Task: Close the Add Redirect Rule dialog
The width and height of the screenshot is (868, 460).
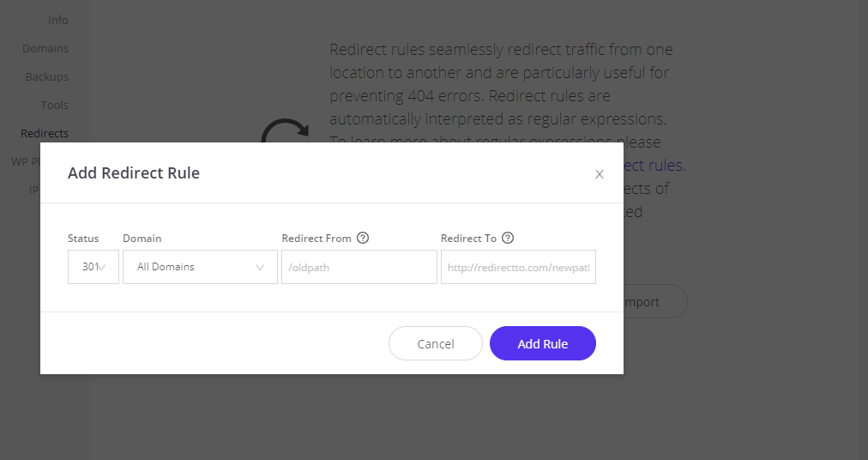Action: pyautogui.click(x=599, y=174)
